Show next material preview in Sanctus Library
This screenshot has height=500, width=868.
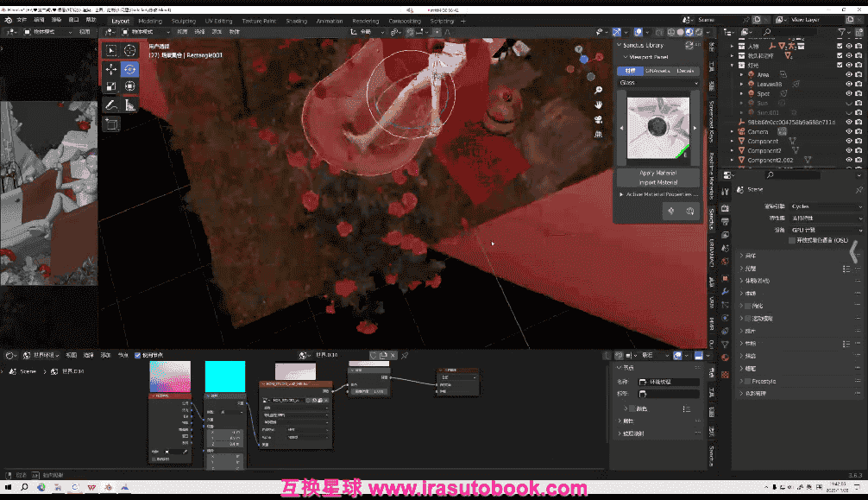coord(695,128)
